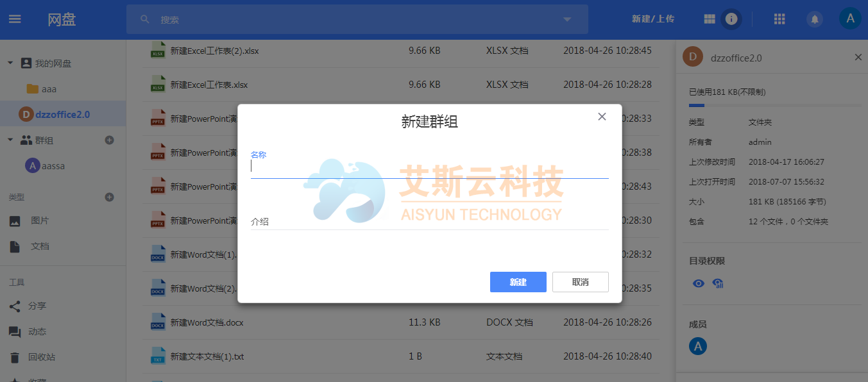Click the blue 新建 button
The height and width of the screenshot is (382, 868).
tap(518, 282)
